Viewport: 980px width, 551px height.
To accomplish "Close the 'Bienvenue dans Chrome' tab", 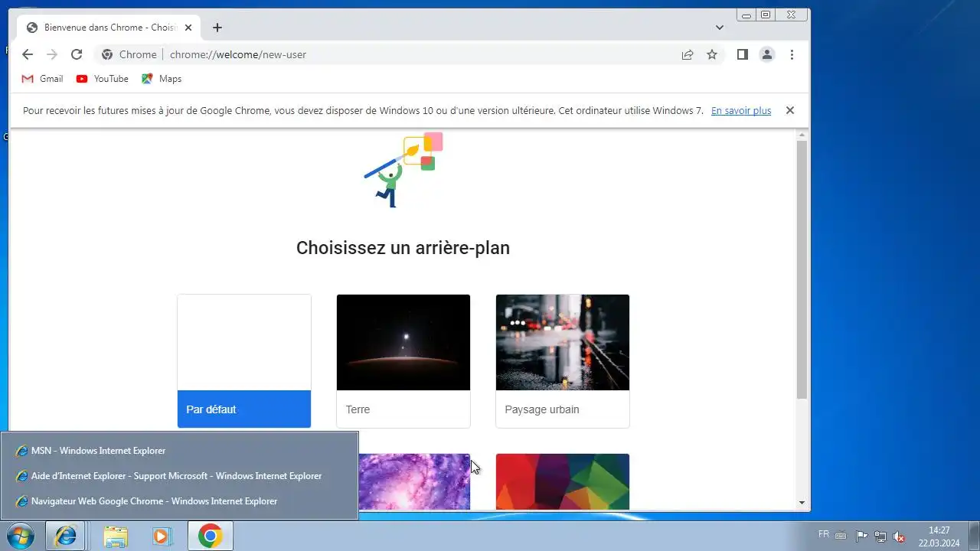I will (188, 28).
